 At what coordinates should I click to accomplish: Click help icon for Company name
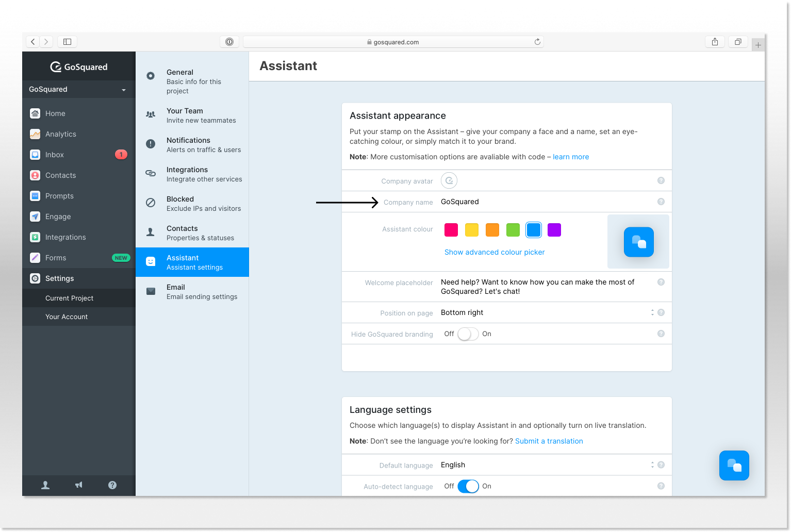[x=661, y=202]
